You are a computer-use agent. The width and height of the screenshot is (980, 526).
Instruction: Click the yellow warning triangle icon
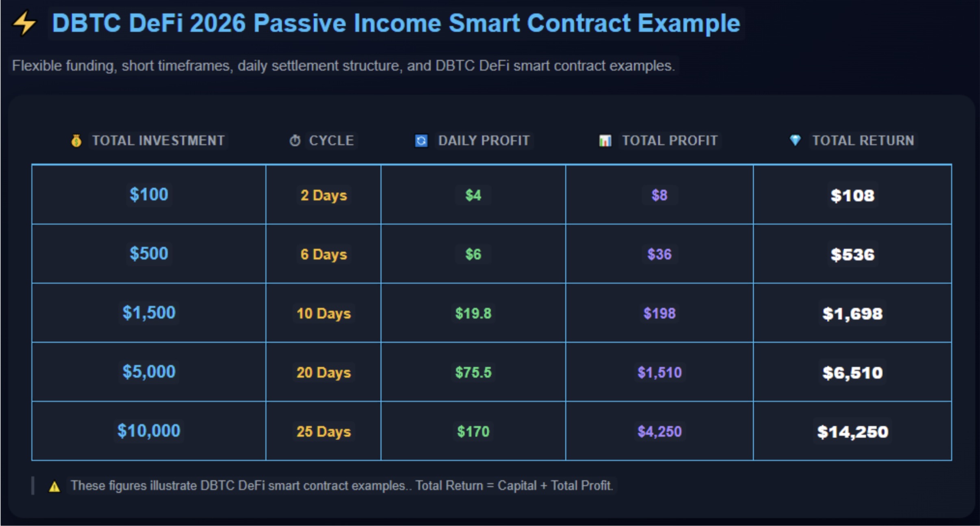(x=54, y=487)
